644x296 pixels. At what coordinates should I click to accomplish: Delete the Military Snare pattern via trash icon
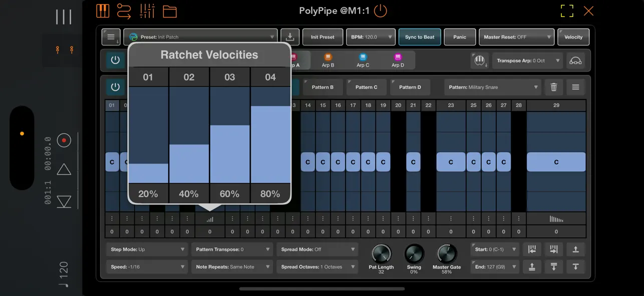(554, 87)
